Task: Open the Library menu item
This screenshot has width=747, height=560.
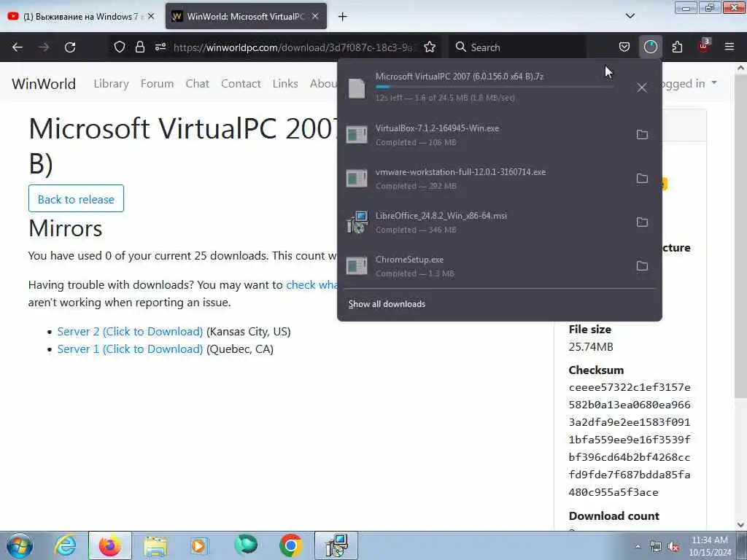Action: click(x=111, y=83)
